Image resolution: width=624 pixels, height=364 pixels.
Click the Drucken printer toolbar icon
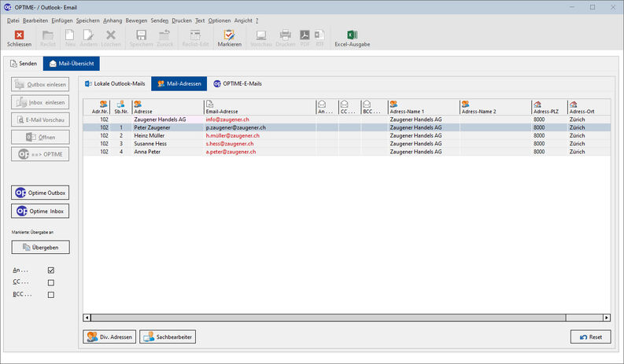click(x=286, y=35)
